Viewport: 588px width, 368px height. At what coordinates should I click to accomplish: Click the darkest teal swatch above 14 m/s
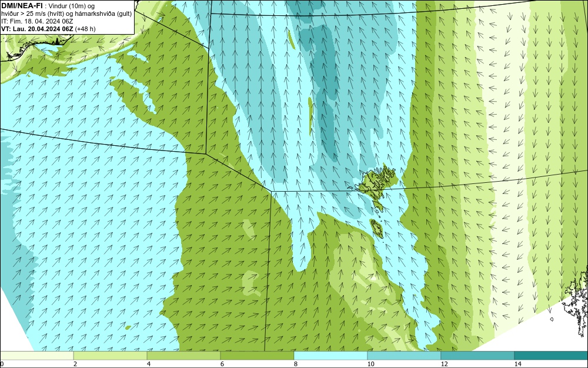552,356
